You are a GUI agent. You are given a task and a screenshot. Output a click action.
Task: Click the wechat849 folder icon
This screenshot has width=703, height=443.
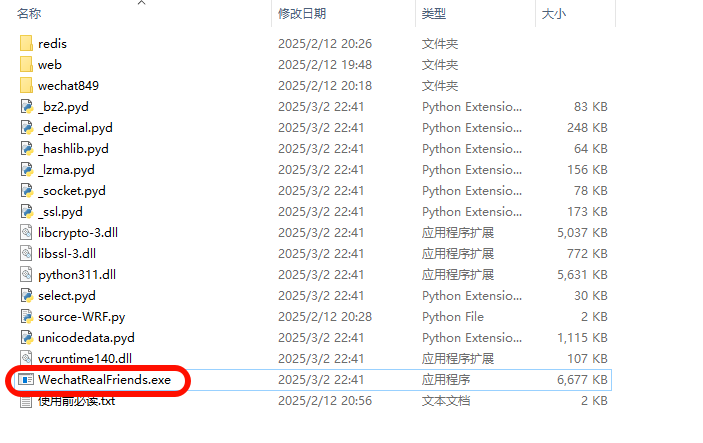coord(26,86)
